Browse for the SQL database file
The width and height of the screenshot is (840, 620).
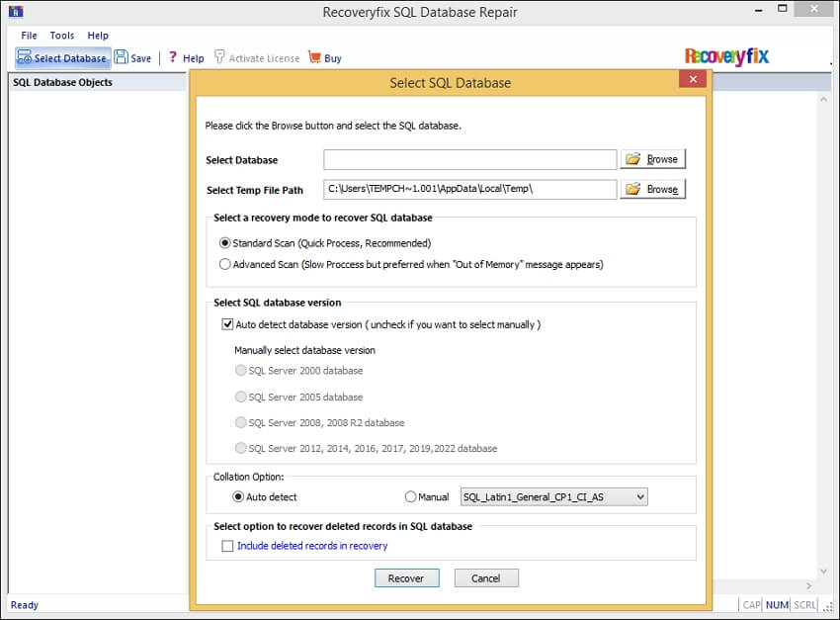point(652,159)
